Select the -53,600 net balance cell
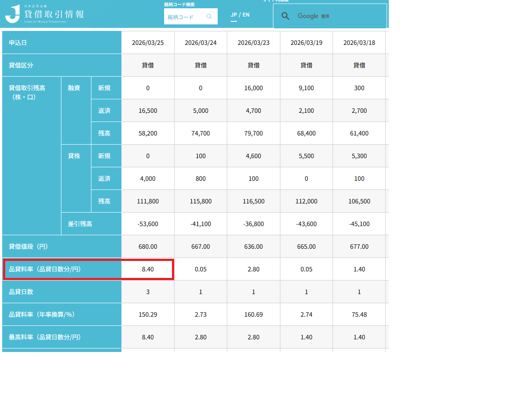The image size is (532, 406). pos(148,224)
